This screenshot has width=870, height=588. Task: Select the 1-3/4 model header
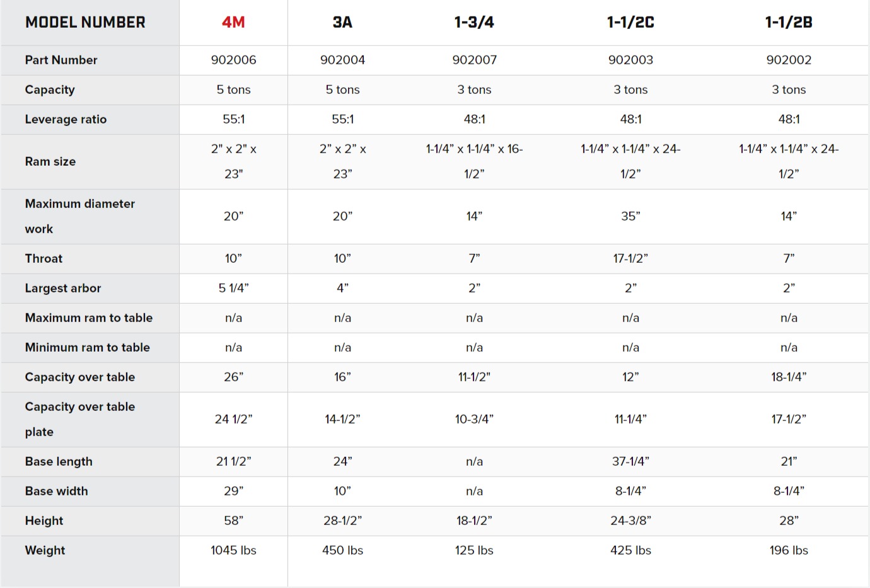pyautogui.click(x=474, y=23)
